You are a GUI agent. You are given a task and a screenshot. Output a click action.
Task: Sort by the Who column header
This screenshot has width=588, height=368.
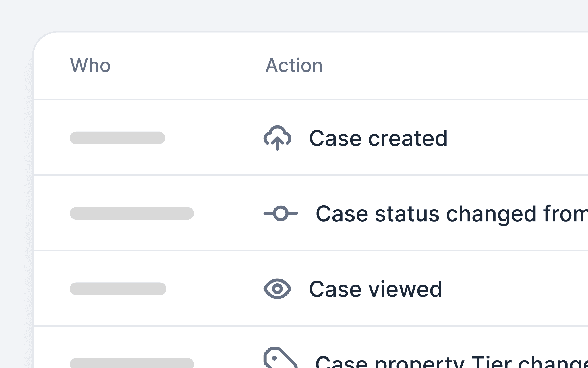tap(90, 66)
